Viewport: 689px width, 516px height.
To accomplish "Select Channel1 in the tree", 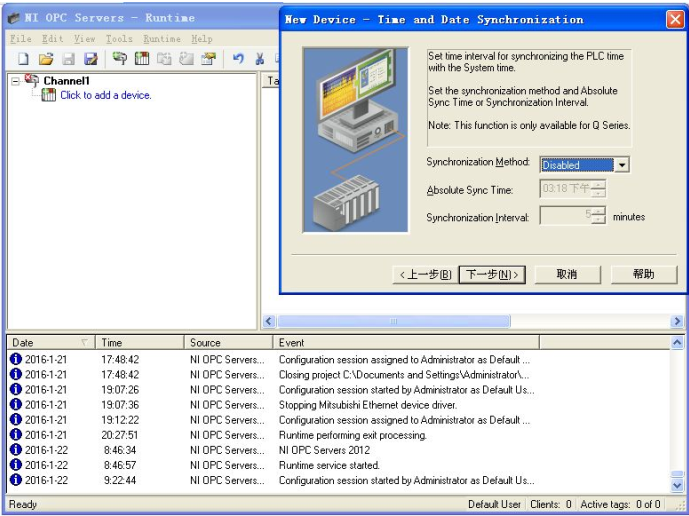I will [x=66, y=81].
